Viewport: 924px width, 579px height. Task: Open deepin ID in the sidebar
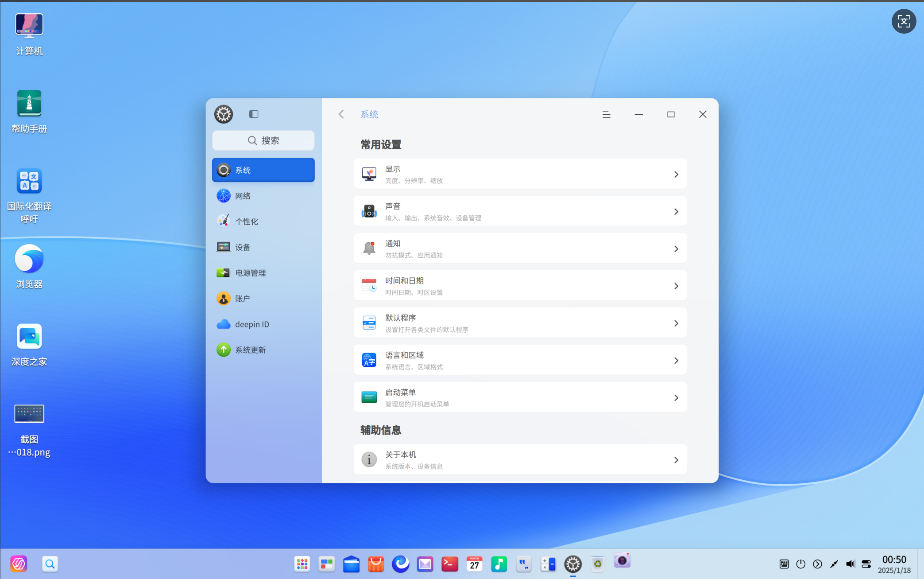tap(263, 324)
